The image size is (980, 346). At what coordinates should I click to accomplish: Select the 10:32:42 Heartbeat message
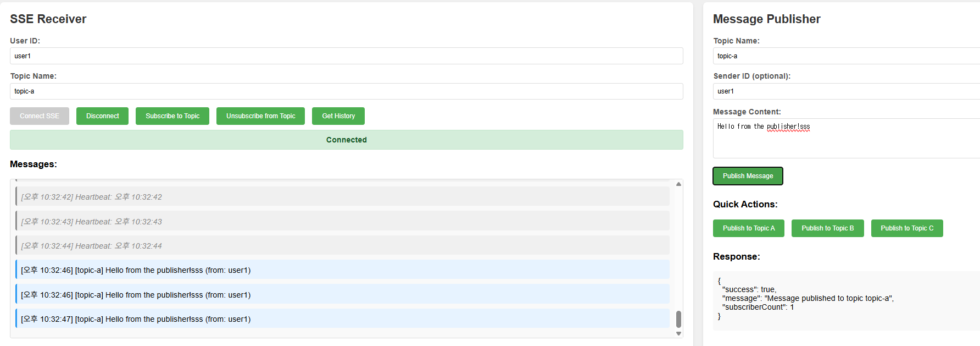[342, 197]
